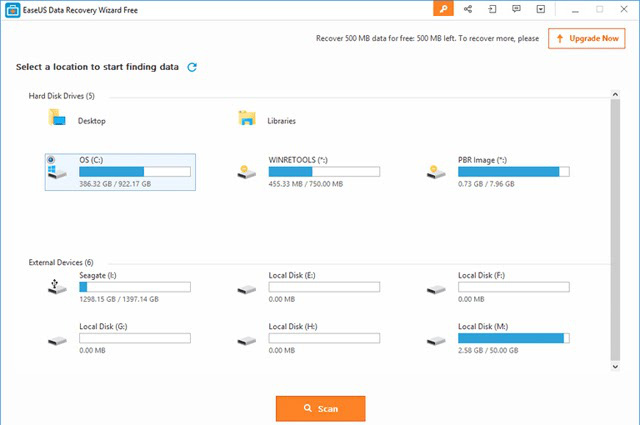
Task: Click the scrollbar down arrow
Action: [615, 367]
